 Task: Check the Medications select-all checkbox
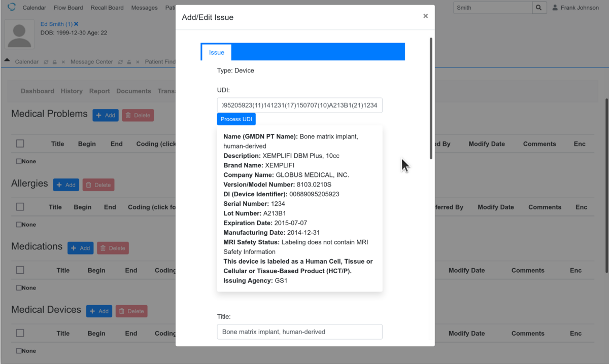click(20, 270)
